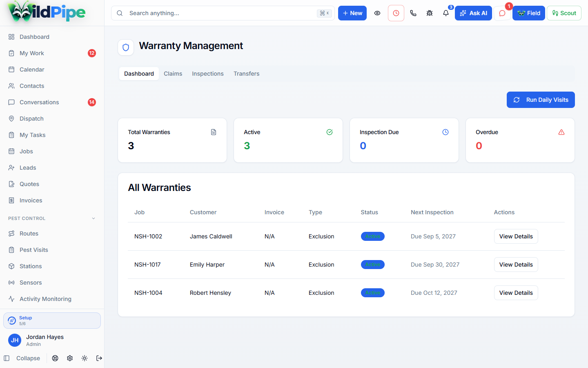Collapse the Pest Control section chevron
The image size is (588, 368).
point(94,218)
